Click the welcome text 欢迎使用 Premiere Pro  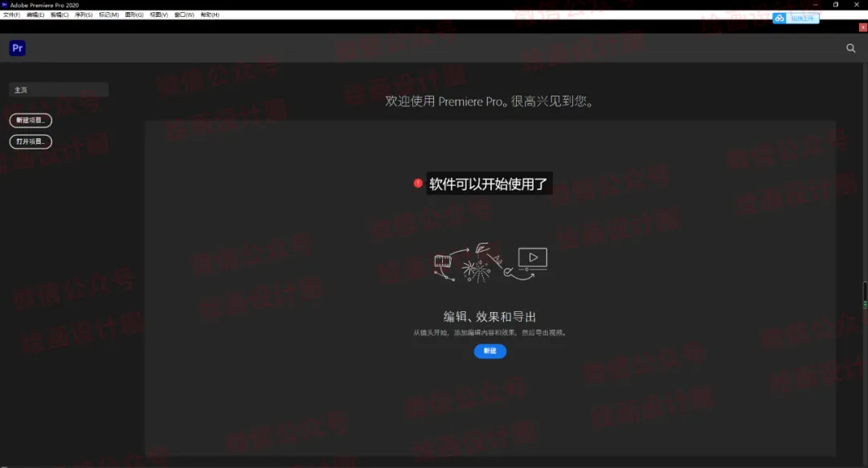(x=490, y=101)
